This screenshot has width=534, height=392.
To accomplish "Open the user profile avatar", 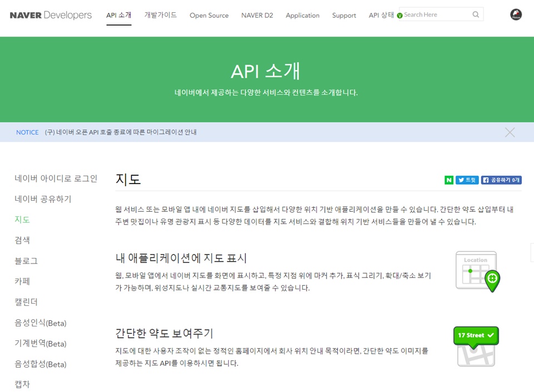I will pos(516,15).
